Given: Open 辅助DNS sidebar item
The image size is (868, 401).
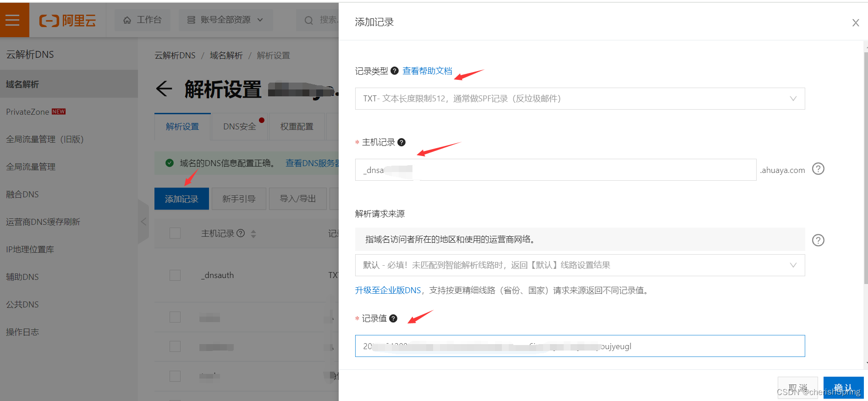Looking at the screenshot, I should pos(69,277).
